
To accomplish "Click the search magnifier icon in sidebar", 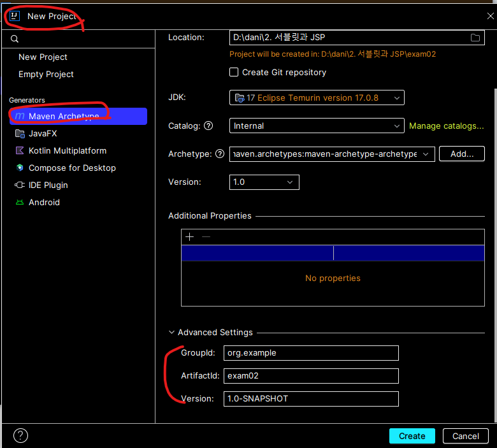I will tap(15, 39).
